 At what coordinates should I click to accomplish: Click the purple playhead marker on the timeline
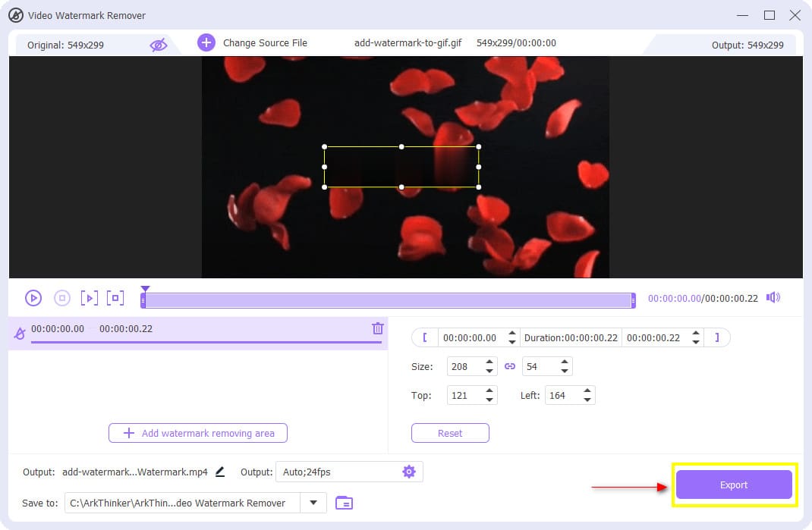(145, 289)
